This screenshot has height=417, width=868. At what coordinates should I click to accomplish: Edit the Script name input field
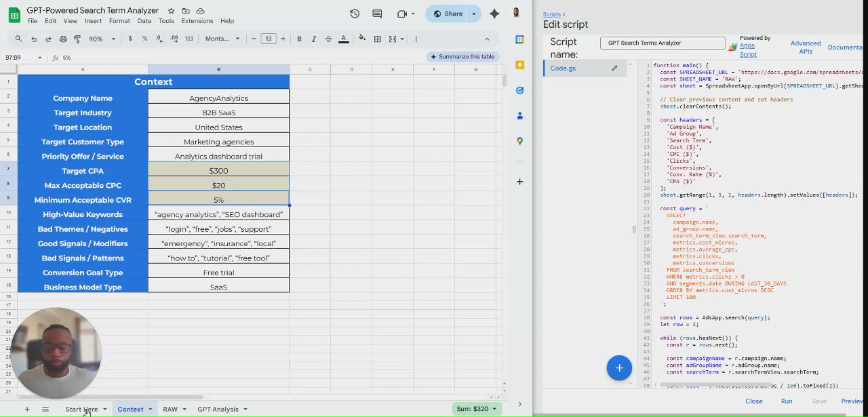coord(663,43)
